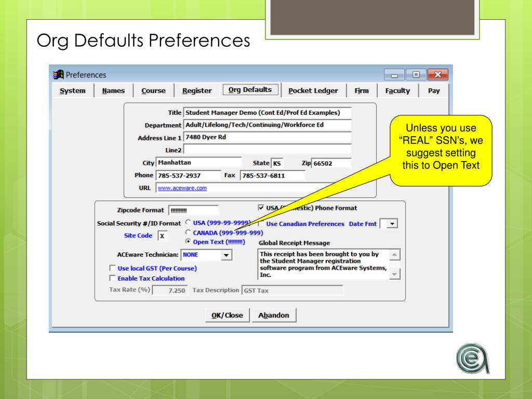532x399 pixels.
Task: Minimize the Preferences window
Action: click(394, 75)
